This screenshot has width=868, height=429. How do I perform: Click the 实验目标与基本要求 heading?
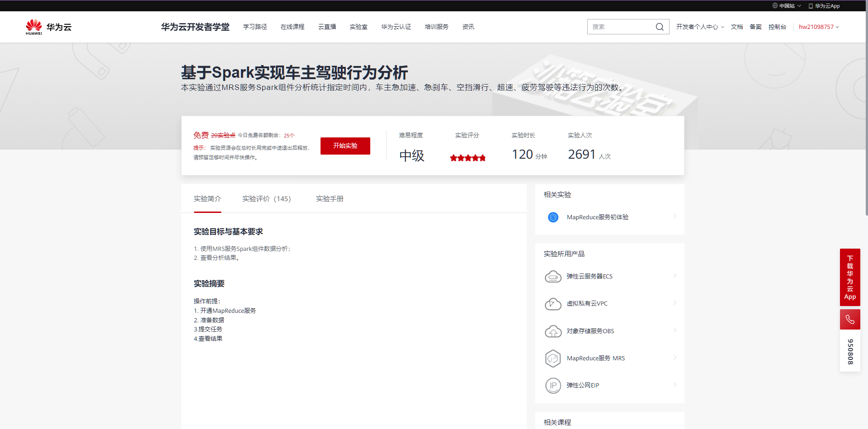pyautogui.click(x=228, y=232)
